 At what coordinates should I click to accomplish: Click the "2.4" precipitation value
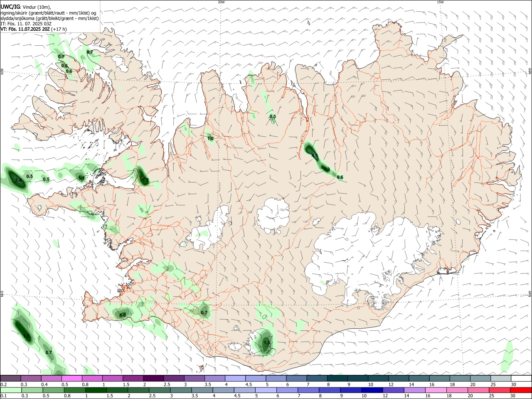click(x=18, y=180)
